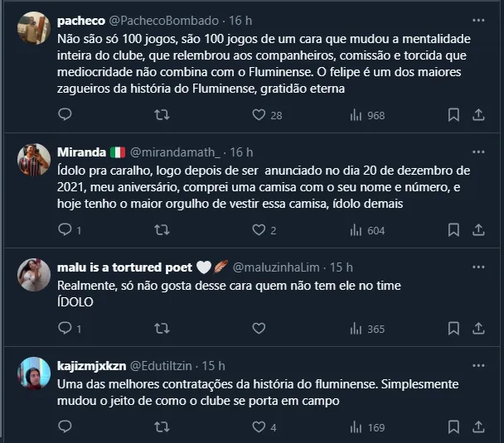Open more options on pacheco's tweet
This screenshot has width=504, height=443.
tap(478, 20)
